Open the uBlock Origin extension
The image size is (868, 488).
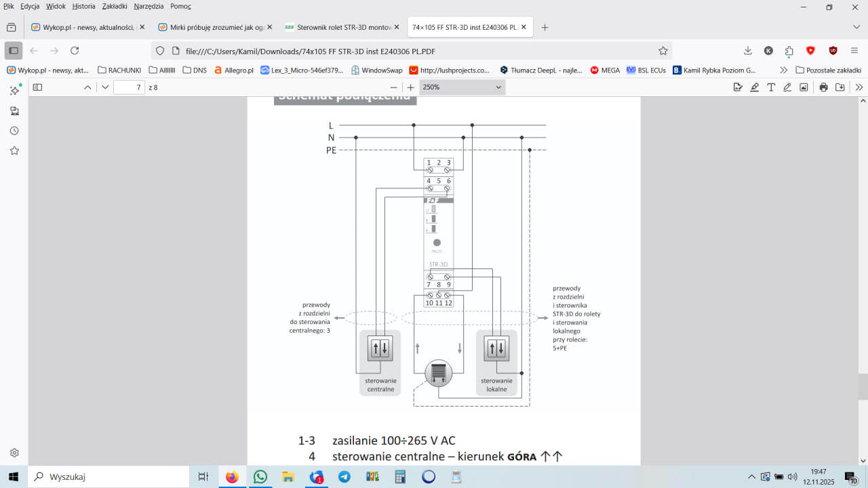[x=833, y=51]
